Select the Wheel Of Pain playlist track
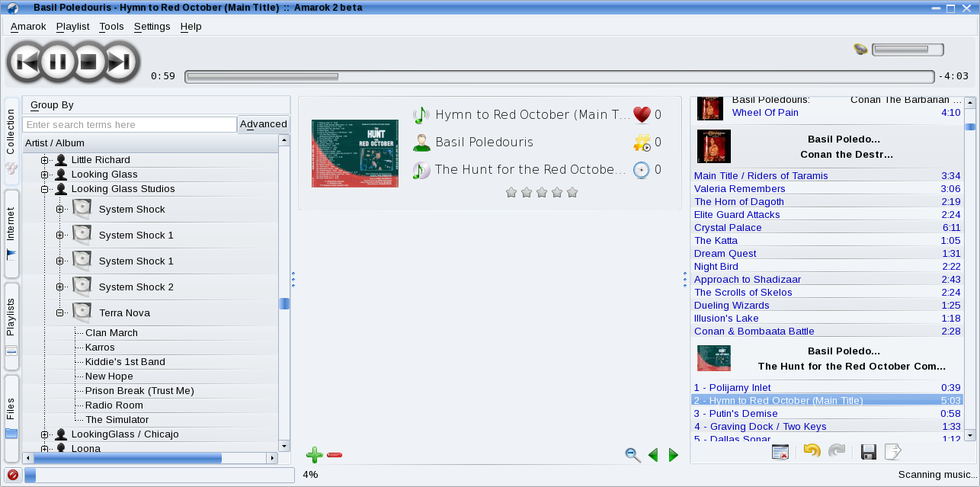The height and width of the screenshot is (487, 980). (827, 113)
